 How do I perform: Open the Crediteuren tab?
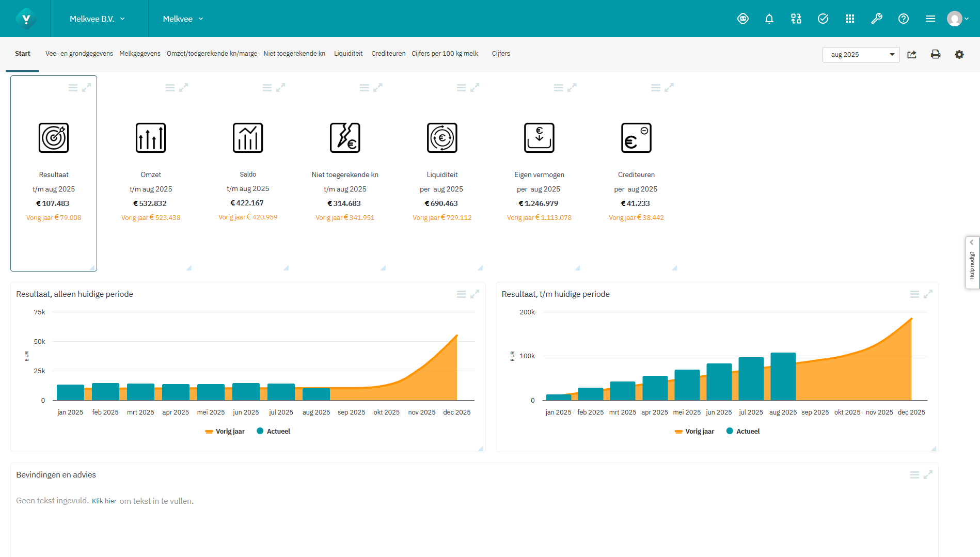pyautogui.click(x=388, y=54)
